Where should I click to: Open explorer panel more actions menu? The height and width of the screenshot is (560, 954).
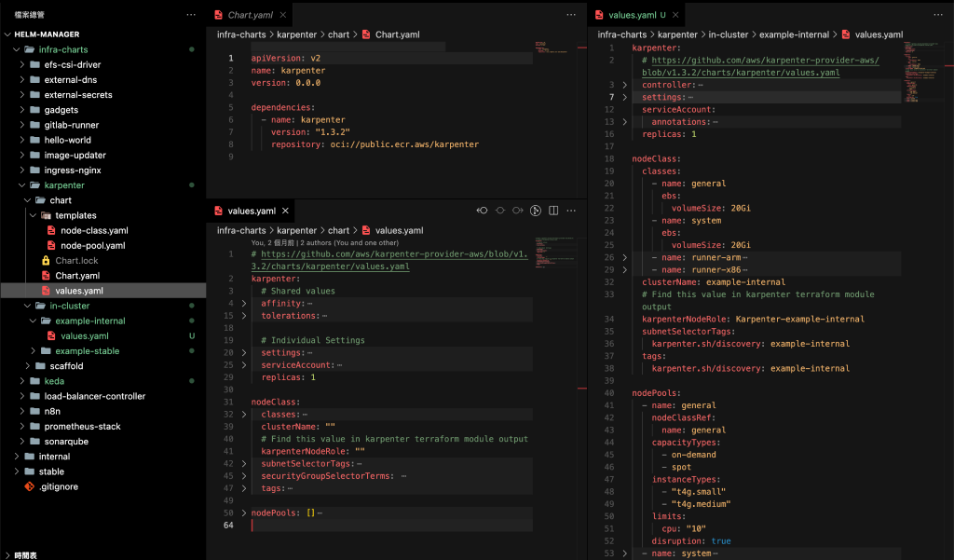pyautogui.click(x=191, y=15)
